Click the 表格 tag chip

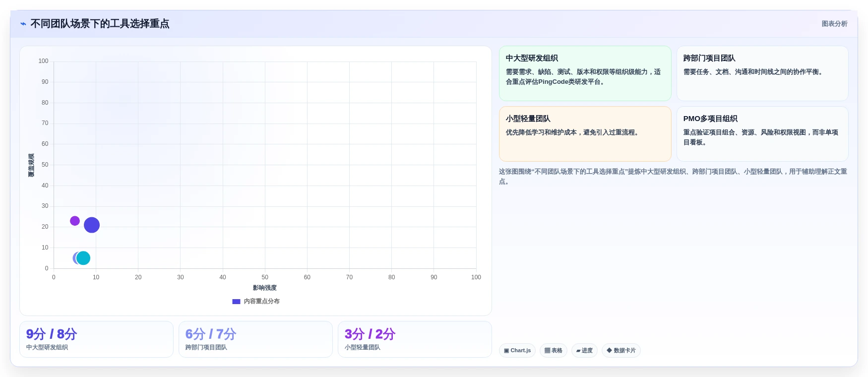click(x=554, y=350)
